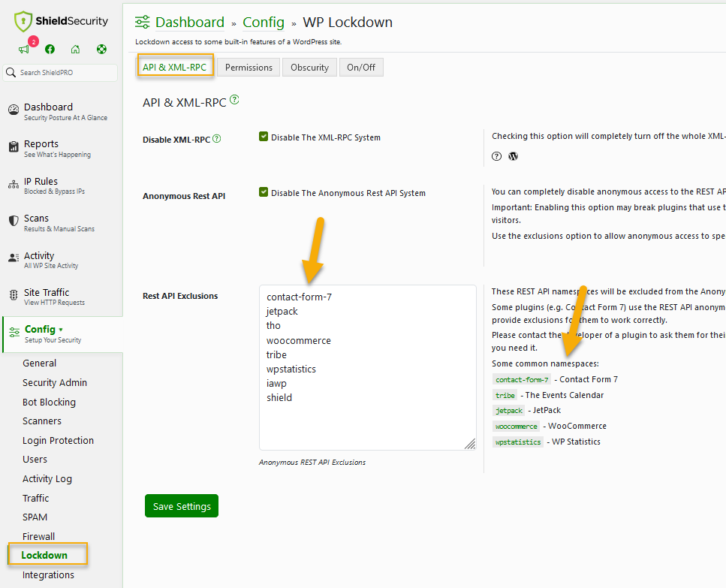The height and width of the screenshot is (588, 726).
Task: Click the Site Traffic light icon
Action: [14, 295]
